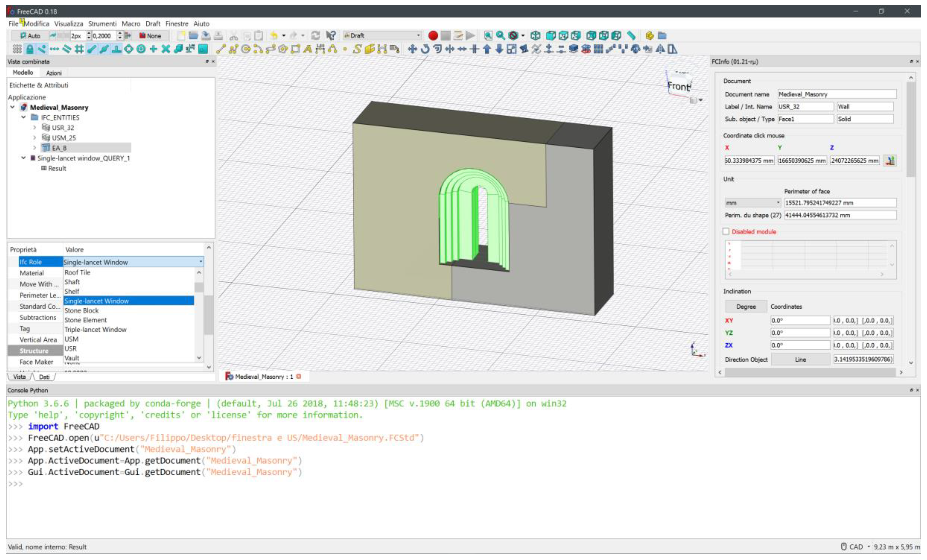
Task: Click the Draft move tool icon
Action: point(412,49)
